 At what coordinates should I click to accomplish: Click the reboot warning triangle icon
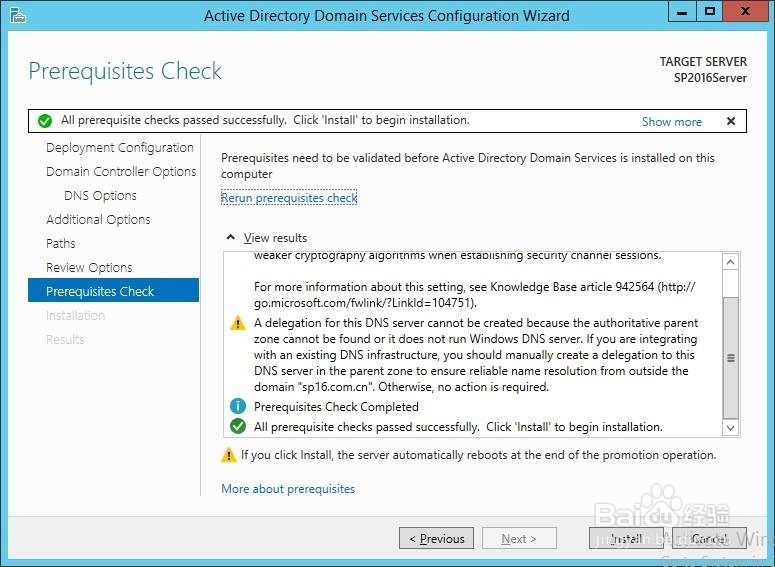pyautogui.click(x=228, y=455)
